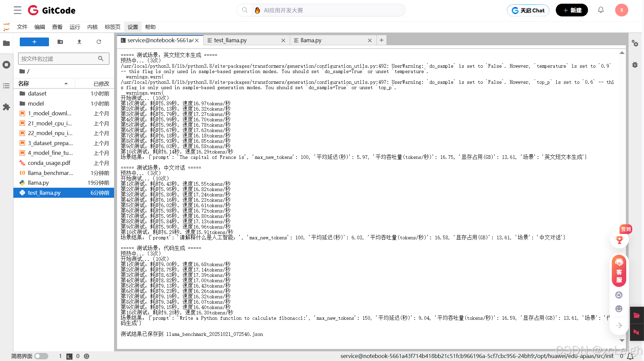Click the JupyterLab logo icon
The width and height of the screenshot is (644, 361).
point(6,27)
